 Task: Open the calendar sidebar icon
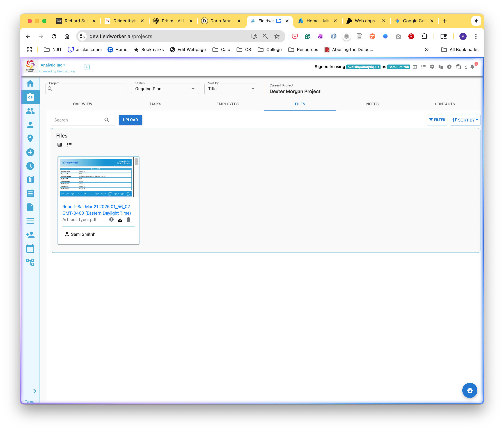(x=30, y=249)
